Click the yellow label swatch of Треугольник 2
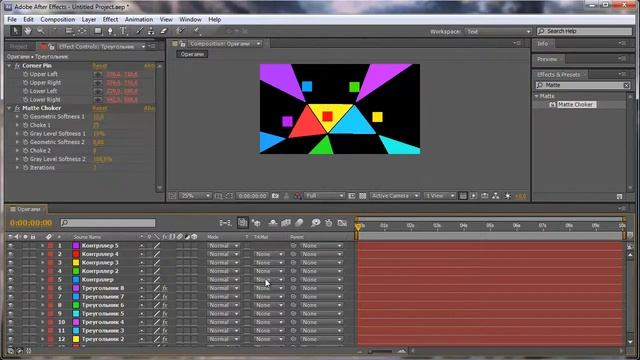 pyautogui.click(x=76, y=340)
